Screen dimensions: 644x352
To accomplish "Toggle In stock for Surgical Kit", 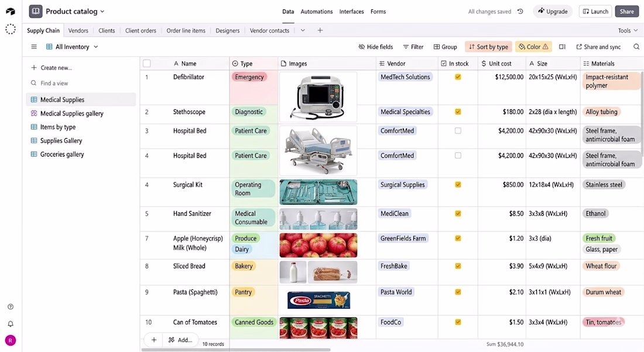I will 458,185.
